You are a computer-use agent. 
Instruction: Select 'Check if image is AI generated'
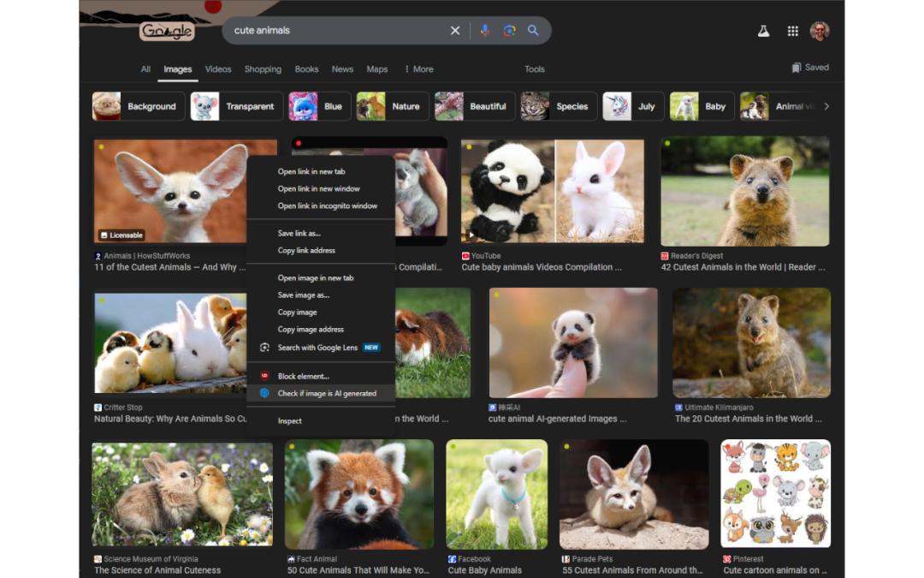pyautogui.click(x=326, y=394)
